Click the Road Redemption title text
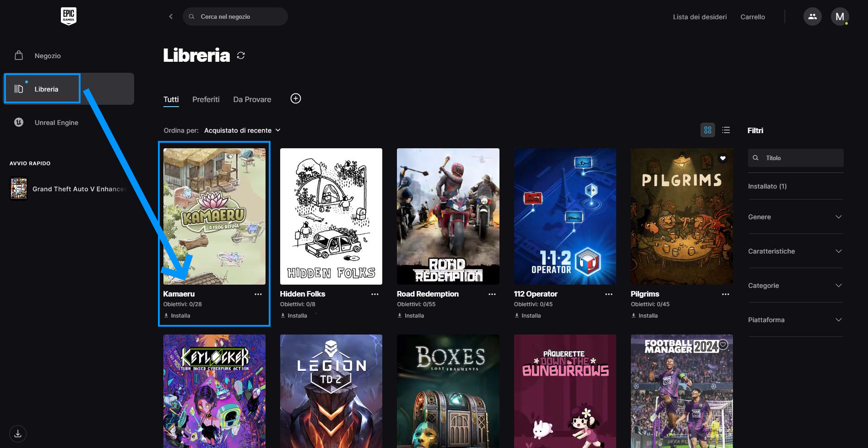 (428, 294)
